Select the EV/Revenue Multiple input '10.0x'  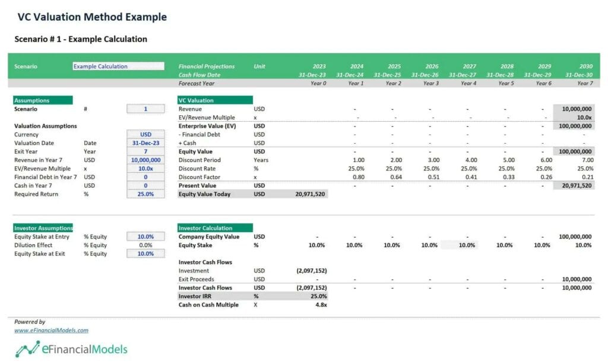pyautogui.click(x=145, y=169)
